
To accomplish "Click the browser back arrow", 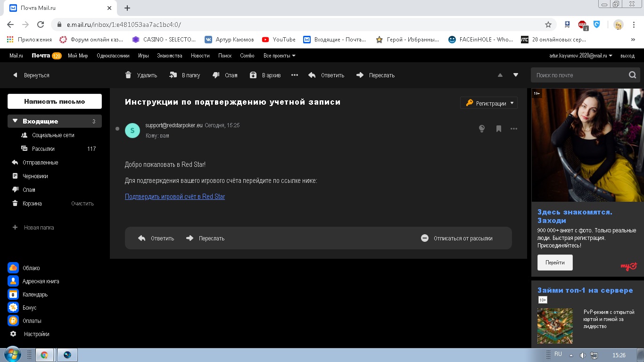I will click(x=10, y=25).
